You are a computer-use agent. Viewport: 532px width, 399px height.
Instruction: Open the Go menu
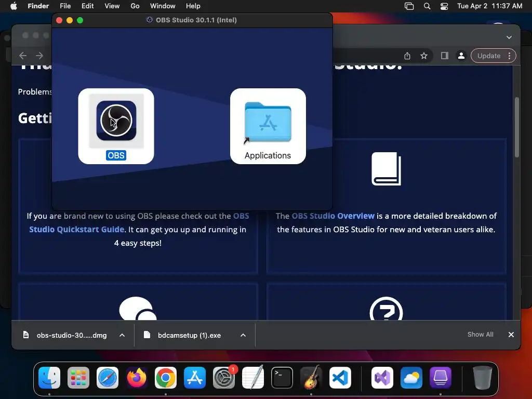tap(135, 6)
